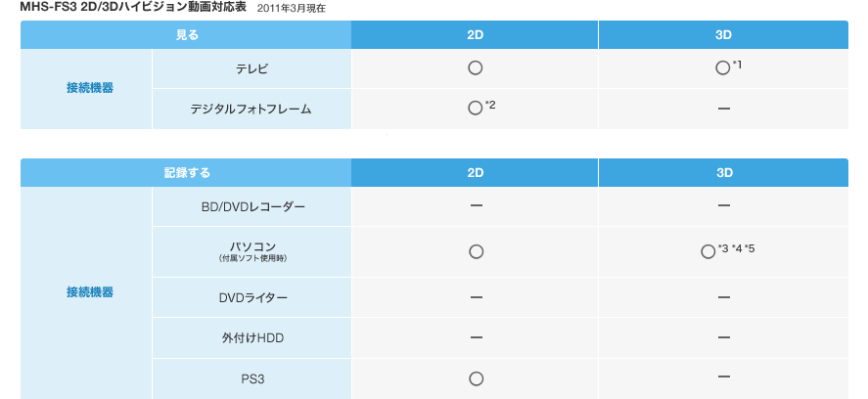Screen dimensions: 868x399
Task: Click the 外付けHDD row label
Action: [x=251, y=337]
